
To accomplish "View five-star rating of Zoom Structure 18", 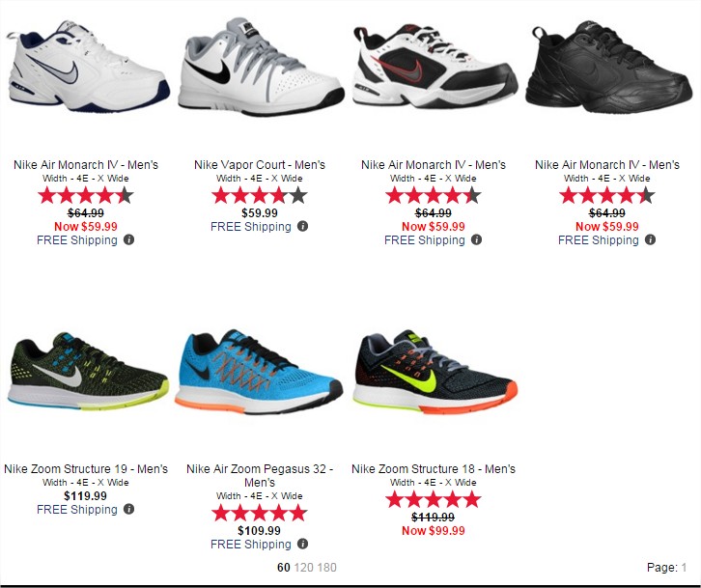I will pyautogui.click(x=434, y=499).
